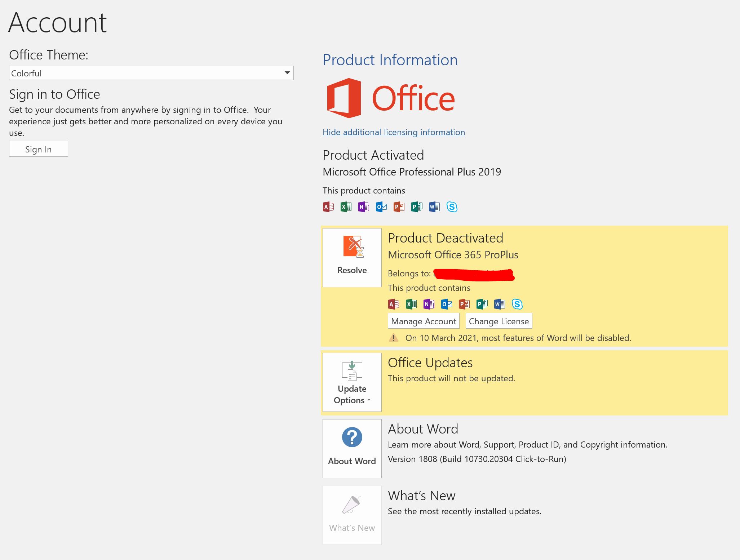
Task: Hide additional licensing information link
Action: pos(394,132)
